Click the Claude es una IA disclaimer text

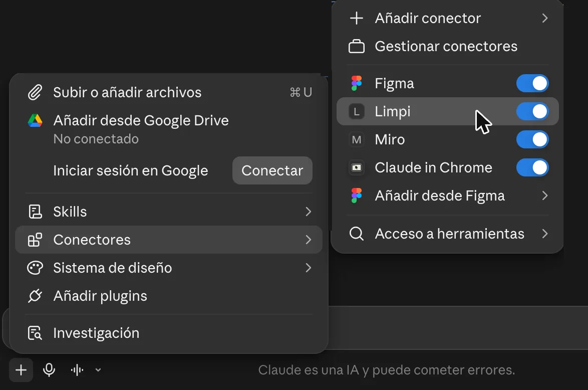[387, 370]
